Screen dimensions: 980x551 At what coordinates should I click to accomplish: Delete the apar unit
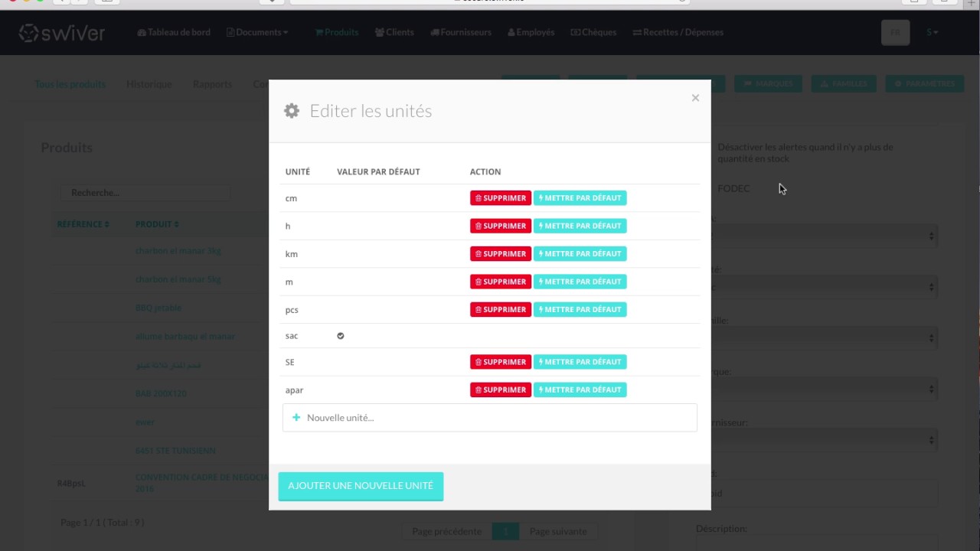coord(500,390)
